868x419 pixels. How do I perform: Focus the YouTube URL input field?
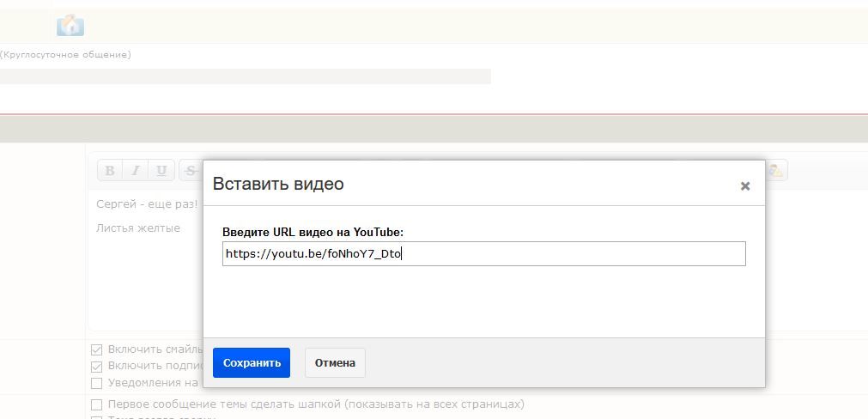[484, 253]
